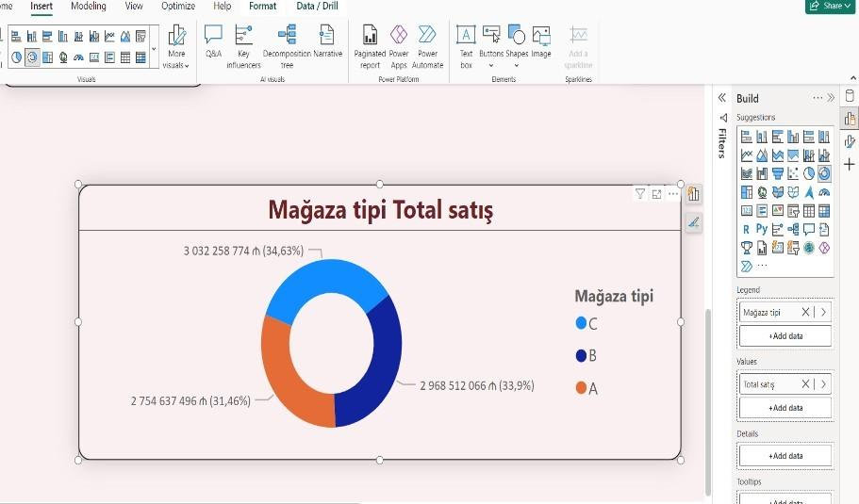The height and width of the screenshot is (504, 859).
Task: Insert Decomposition tree visual
Action: (287, 46)
